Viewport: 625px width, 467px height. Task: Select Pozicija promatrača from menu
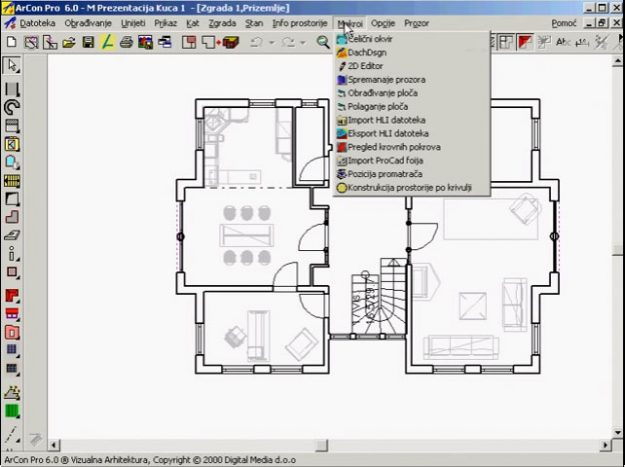[x=384, y=173]
